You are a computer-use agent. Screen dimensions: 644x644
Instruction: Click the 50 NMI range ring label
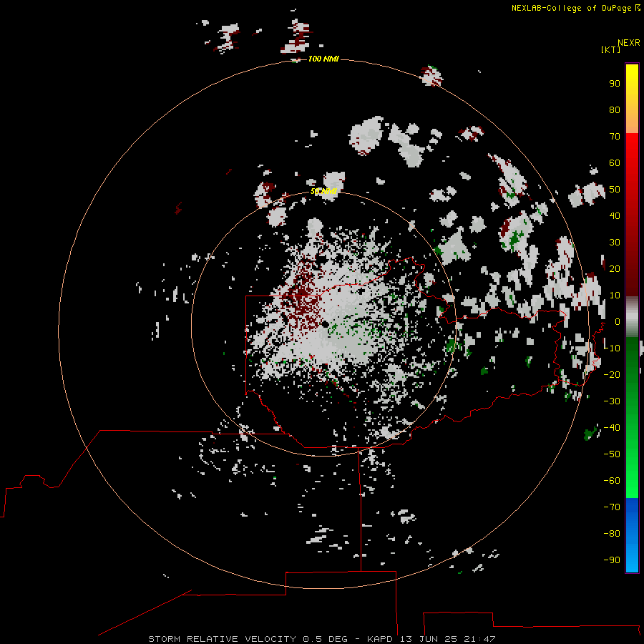[x=323, y=191]
